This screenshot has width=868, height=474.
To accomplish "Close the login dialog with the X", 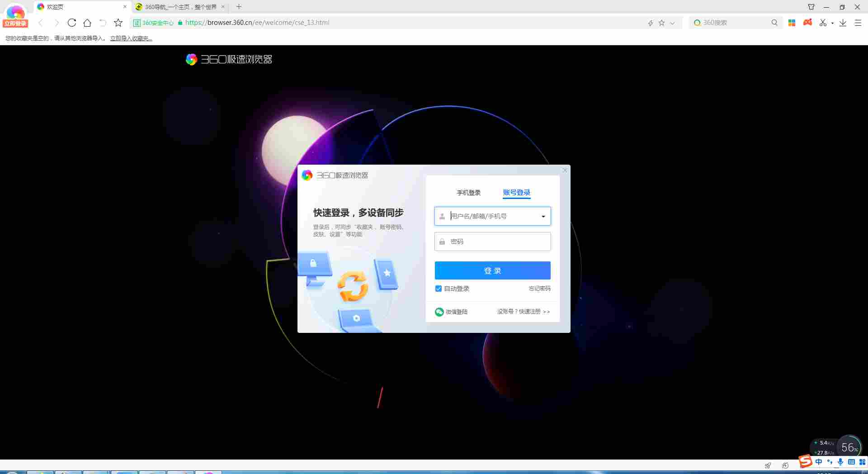I will pyautogui.click(x=564, y=171).
